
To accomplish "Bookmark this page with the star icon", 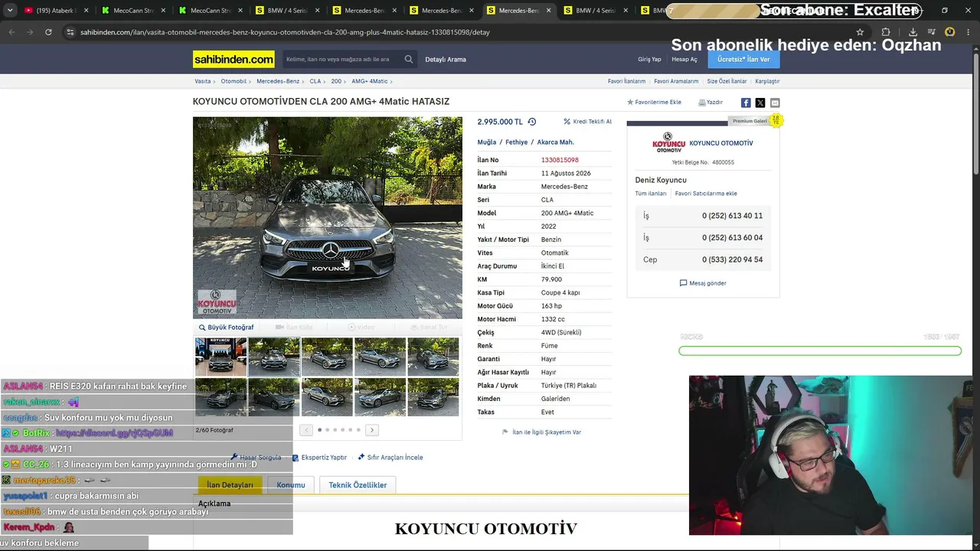I will (860, 32).
